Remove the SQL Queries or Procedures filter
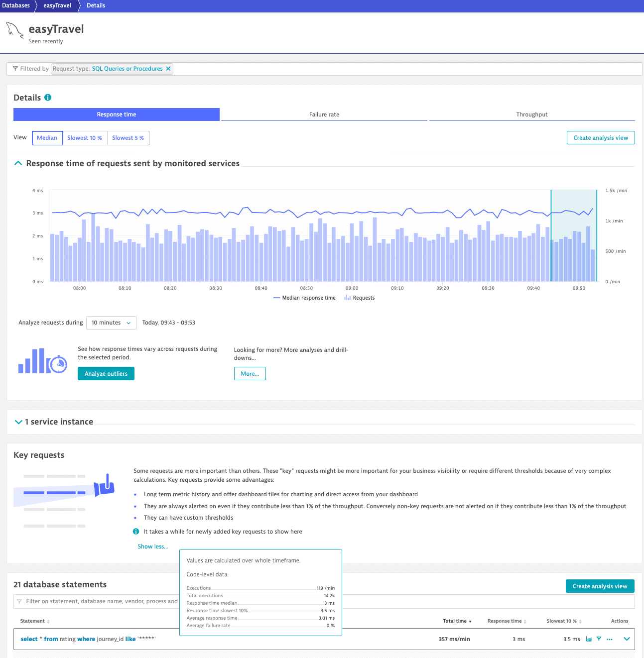Screen dimensions: 644x658 click(168, 69)
